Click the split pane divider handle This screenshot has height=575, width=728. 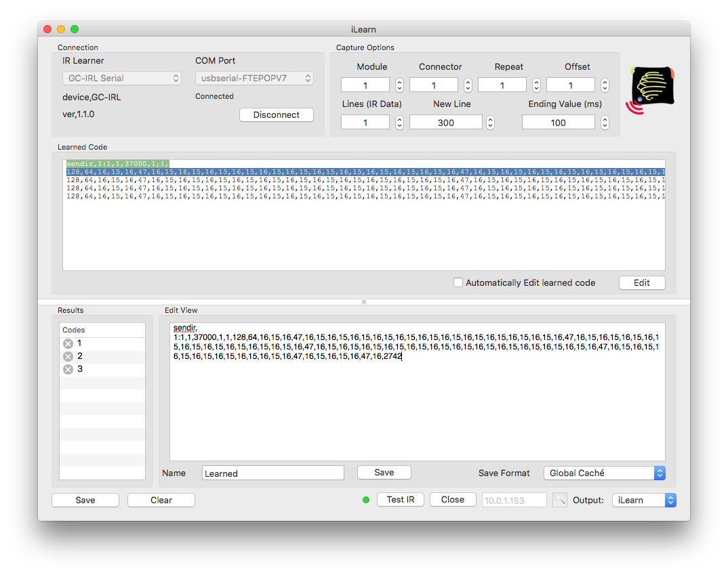(x=364, y=302)
